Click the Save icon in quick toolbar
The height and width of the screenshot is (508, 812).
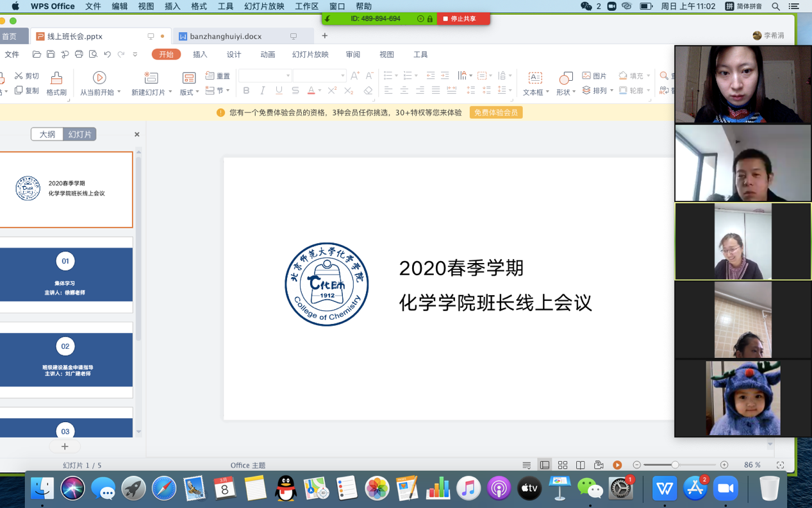click(51, 55)
